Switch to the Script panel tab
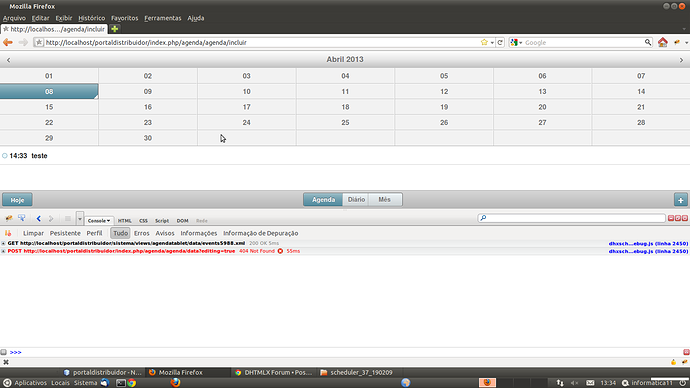Image resolution: width=690 pixels, height=388 pixels. tap(162, 220)
